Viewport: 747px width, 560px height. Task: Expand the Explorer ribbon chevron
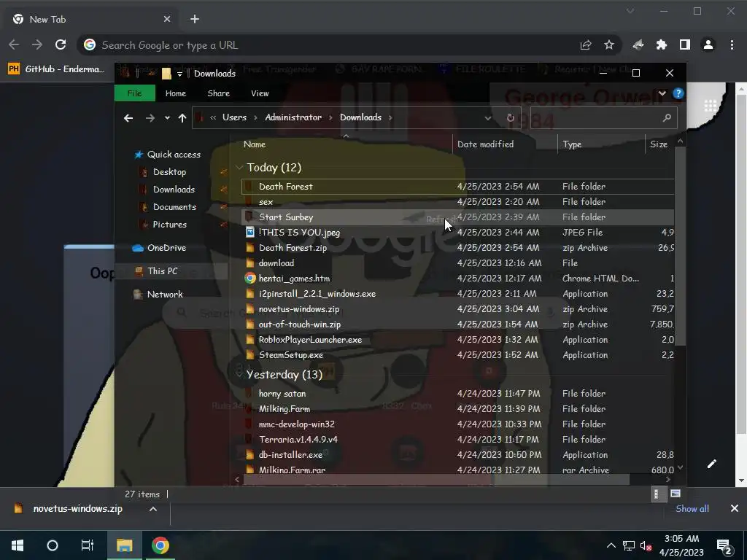(x=662, y=93)
